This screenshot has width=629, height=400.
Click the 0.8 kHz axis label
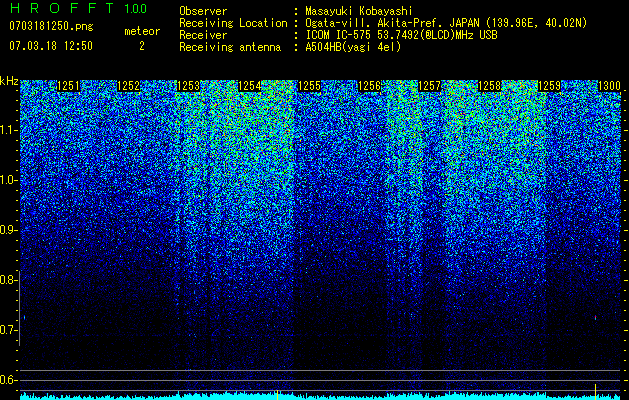9,280
